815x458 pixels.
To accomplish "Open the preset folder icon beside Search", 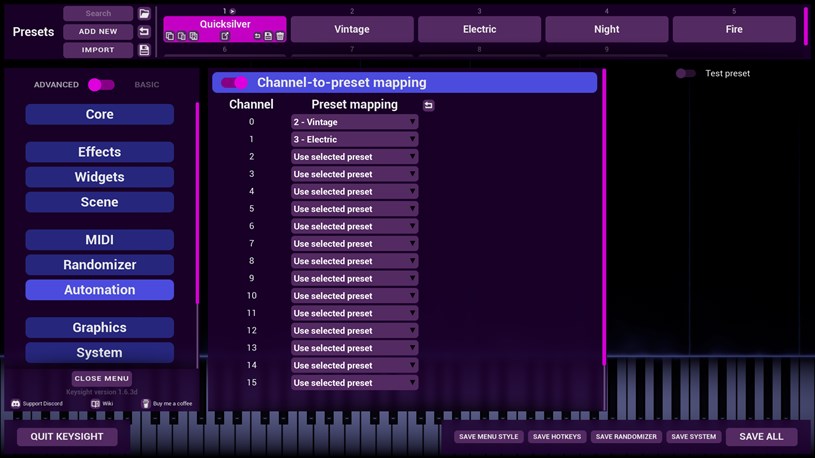I will pos(144,14).
